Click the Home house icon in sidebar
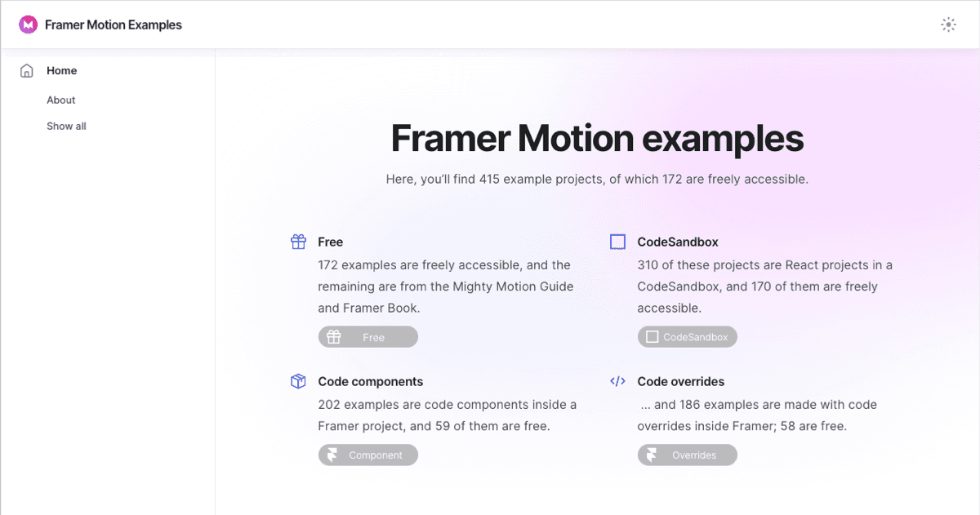The image size is (980, 515). click(27, 71)
